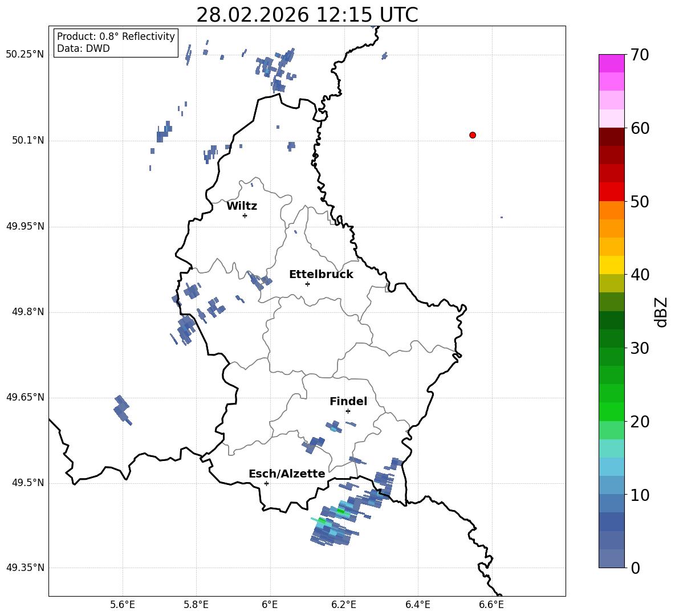This screenshot has width=675, height=616.
Task: Click the Ettelbruck station cross marker
Action: 307,284
